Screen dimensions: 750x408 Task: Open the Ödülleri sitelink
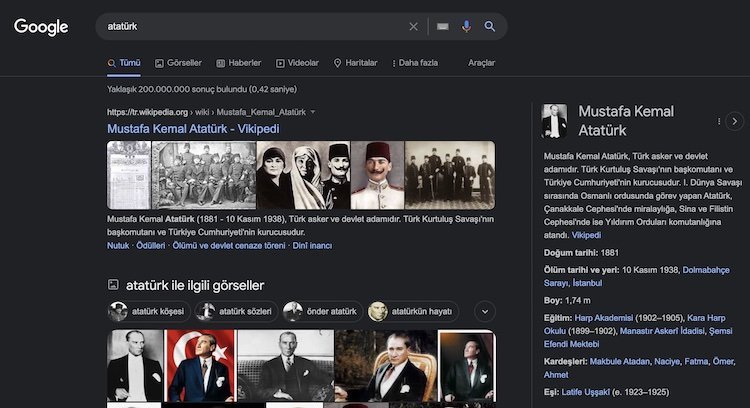point(151,246)
